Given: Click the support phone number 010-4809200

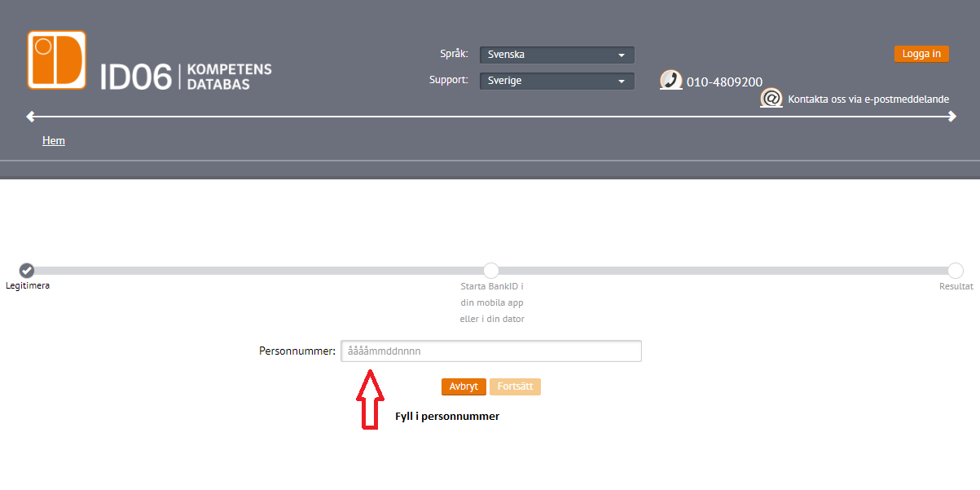Looking at the screenshot, I should click(x=724, y=82).
